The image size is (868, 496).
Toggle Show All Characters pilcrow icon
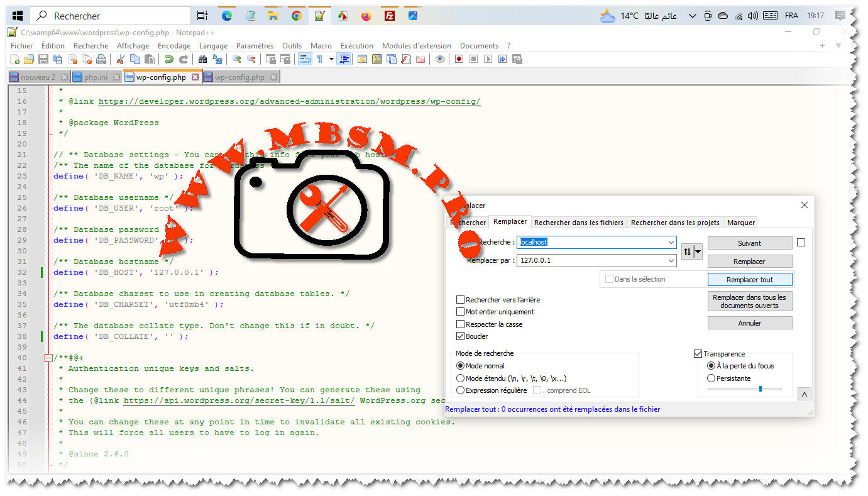(x=319, y=59)
